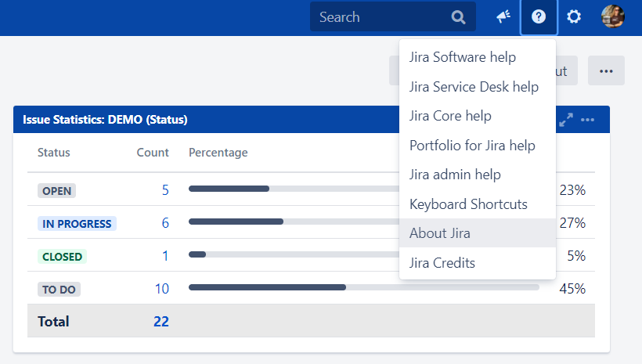Viewport: 642px width, 364px height.
Task: Open the 5 count for Open status
Action: pyautogui.click(x=165, y=190)
